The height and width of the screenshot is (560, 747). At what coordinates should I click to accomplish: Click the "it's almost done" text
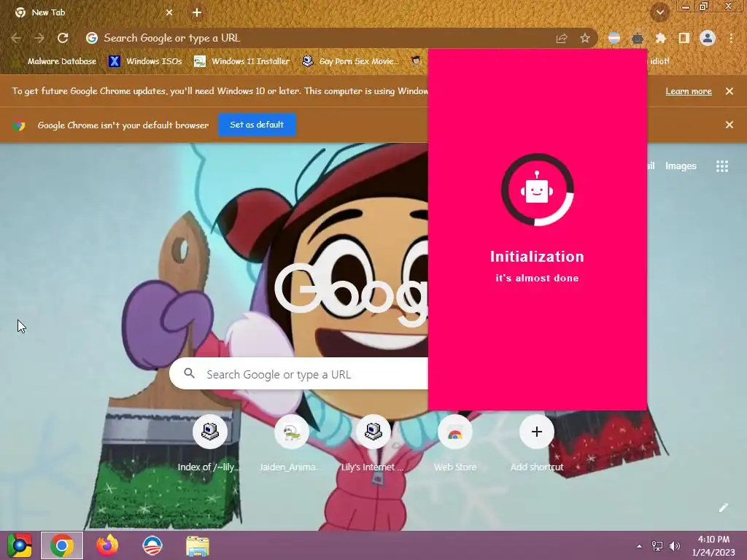[537, 278]
